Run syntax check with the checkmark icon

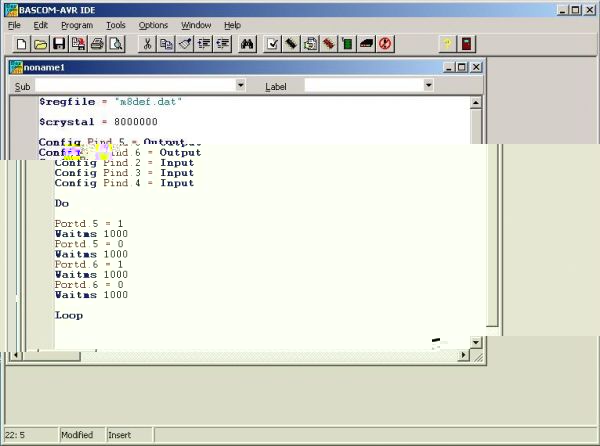[272, 44]
